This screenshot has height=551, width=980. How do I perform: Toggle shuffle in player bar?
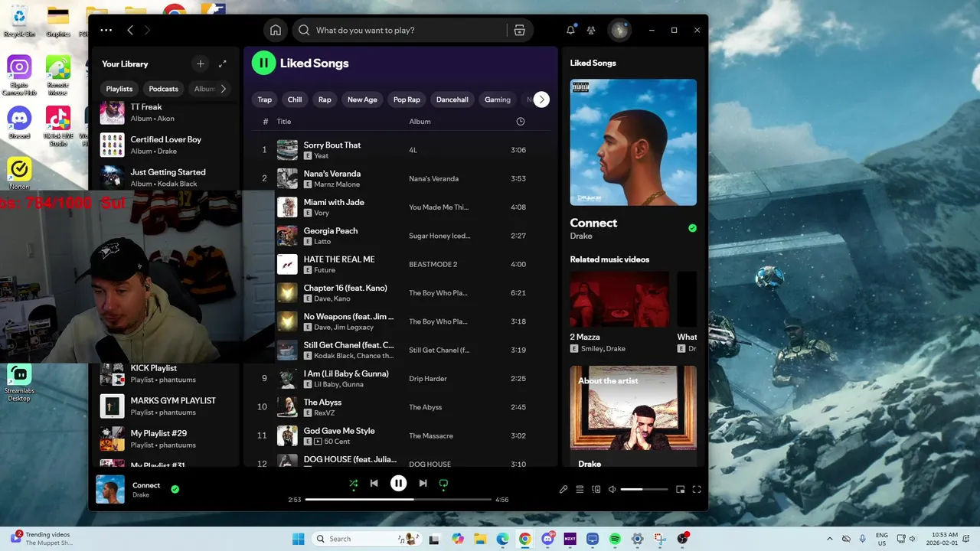point(353,483)
